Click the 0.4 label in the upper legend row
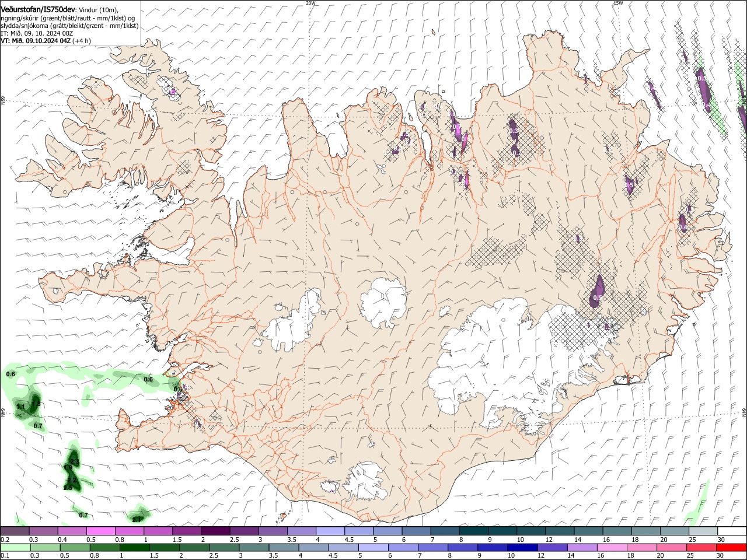 (x=62, y=540)
